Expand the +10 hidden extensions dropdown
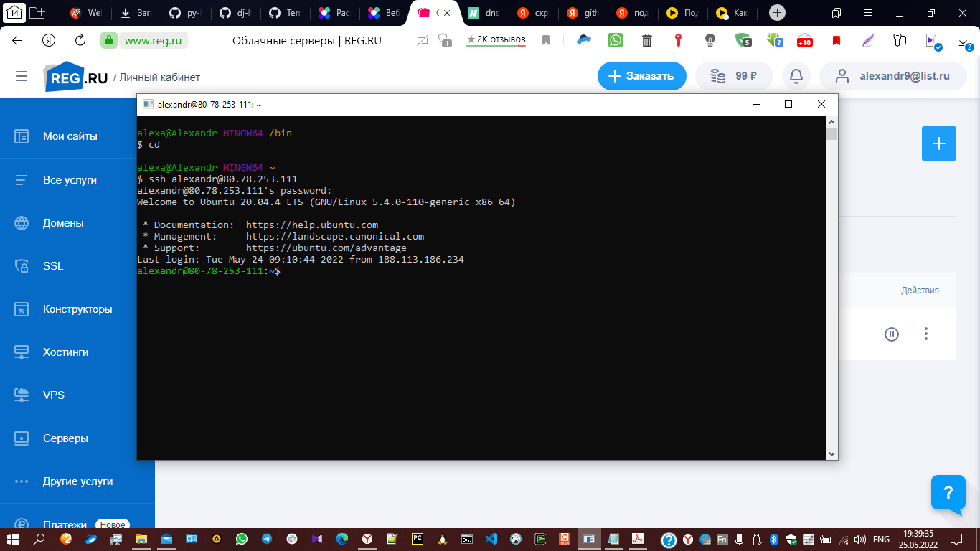 pyautogui.click(x=804, y=40)
